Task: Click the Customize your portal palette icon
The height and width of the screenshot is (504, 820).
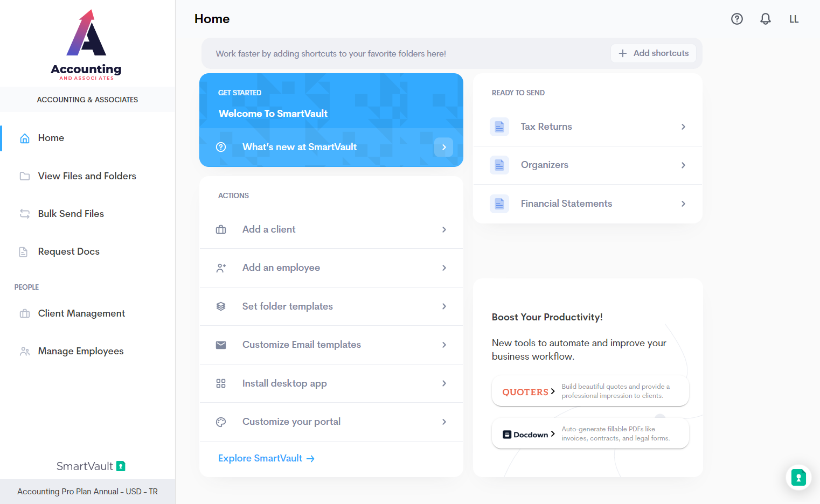Action: tap(221, 422)
